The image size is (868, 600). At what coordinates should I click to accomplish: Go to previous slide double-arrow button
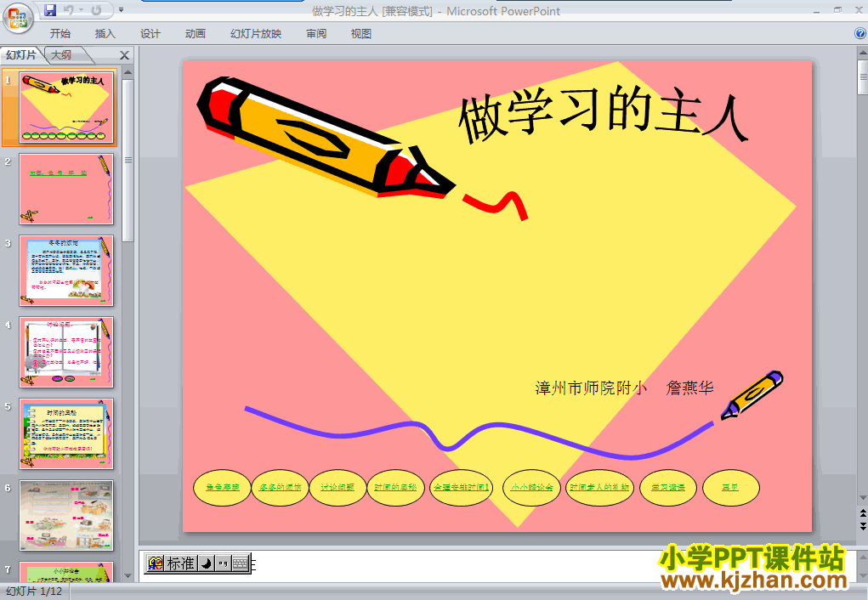click(862, 513)
